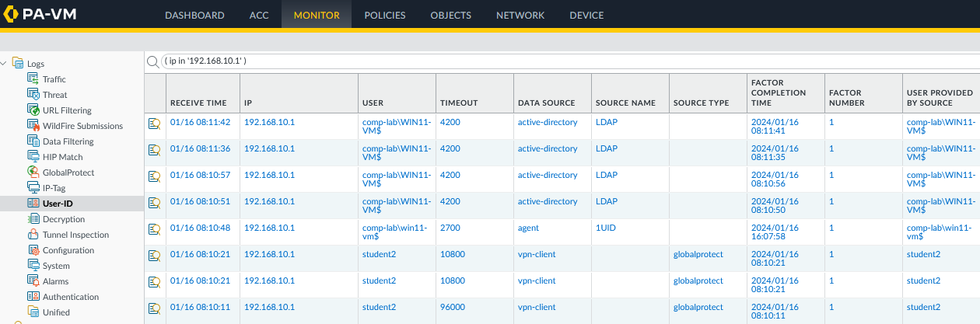Screen dimensions: 980x324
Task: Open the Decryption log icon
Action: click(x=33, y=218)
